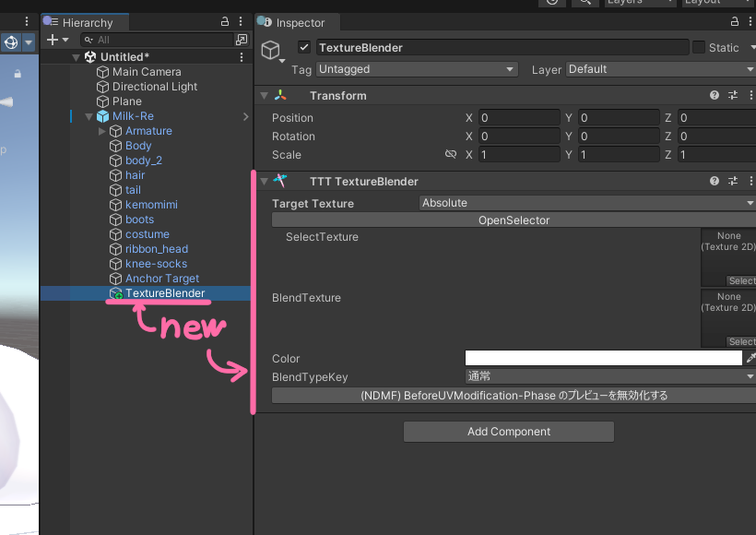756x535 pixels.
Task: Click the Add Component button
Action: coord(508,431)
